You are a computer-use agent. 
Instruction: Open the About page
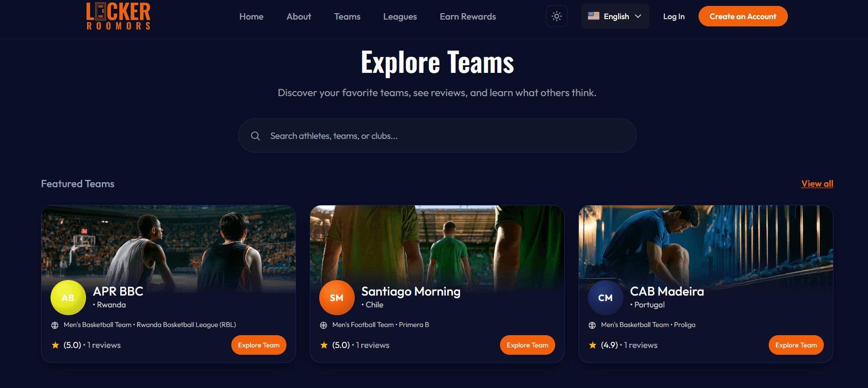click(x=299, y=16)
